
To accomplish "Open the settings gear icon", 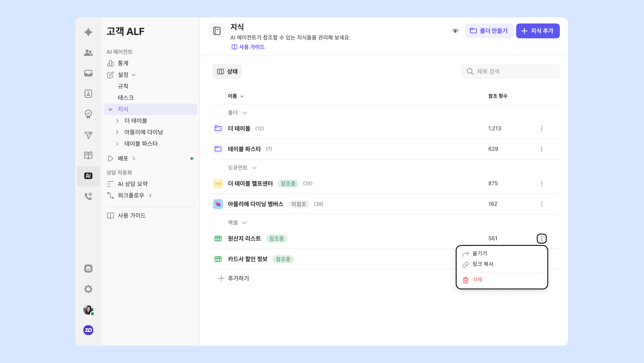I will point(88,289).
